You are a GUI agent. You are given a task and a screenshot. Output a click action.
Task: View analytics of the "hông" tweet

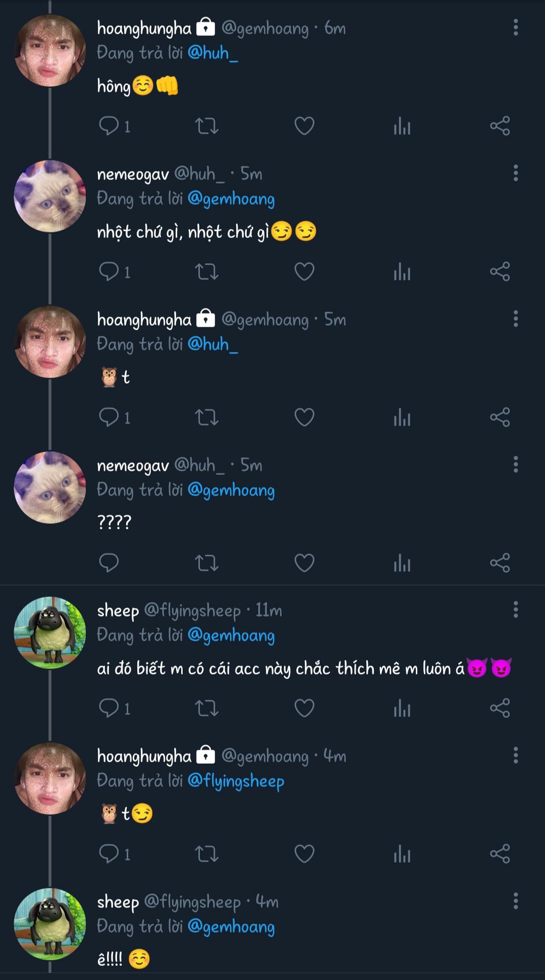(x=402, y=126)
